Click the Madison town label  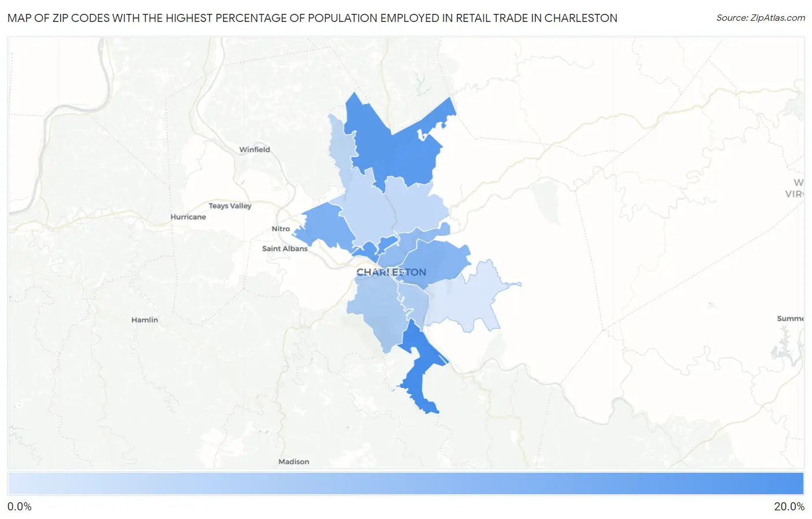point(293,462)
